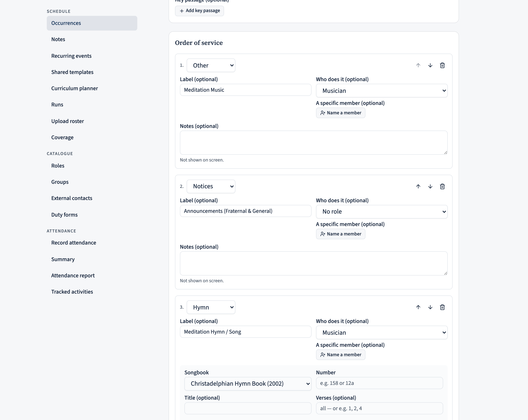Click Verses optional input field
The image size is (528, 420).
[379, 408]
